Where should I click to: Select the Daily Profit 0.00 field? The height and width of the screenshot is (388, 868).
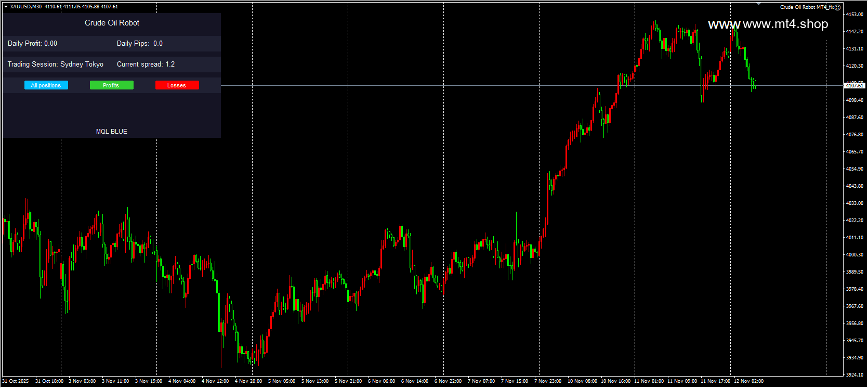pyautogui.click(x=32, y=44)
